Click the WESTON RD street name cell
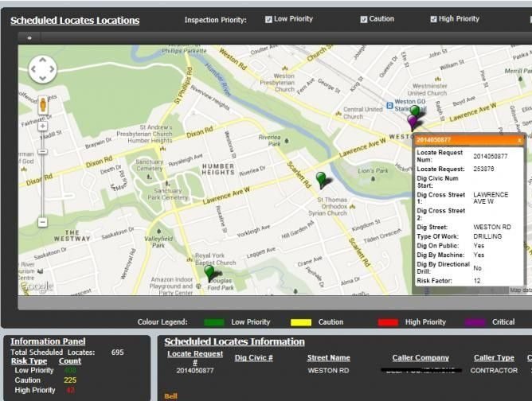This screenshot has height=401, width=532. pyautogui.click(x=328, y=371)
